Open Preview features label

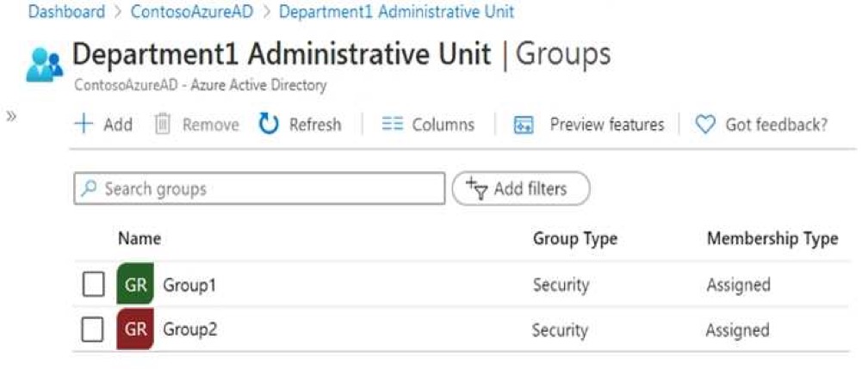607,125
